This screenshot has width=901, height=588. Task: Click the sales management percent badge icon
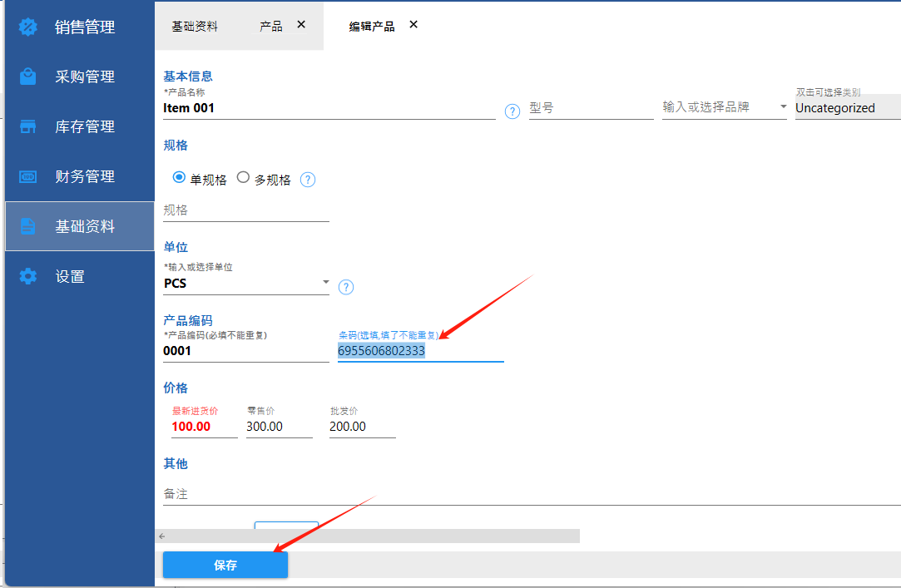[x=28, y=27]
